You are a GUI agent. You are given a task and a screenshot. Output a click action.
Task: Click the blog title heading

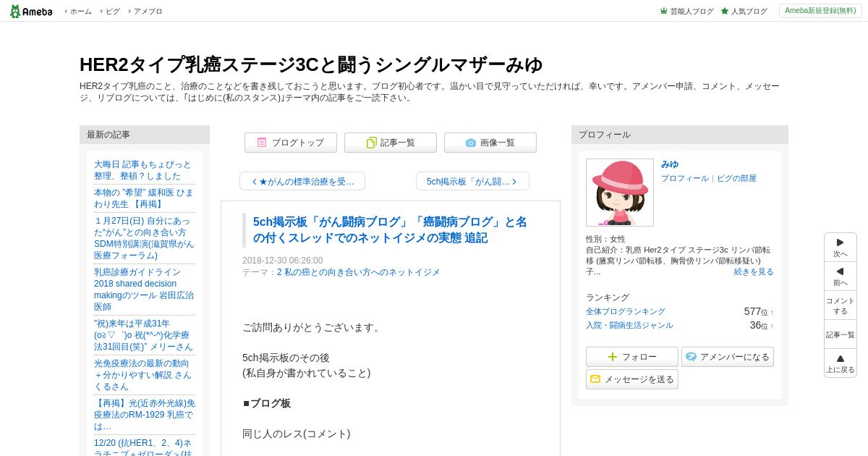point(311,64)
